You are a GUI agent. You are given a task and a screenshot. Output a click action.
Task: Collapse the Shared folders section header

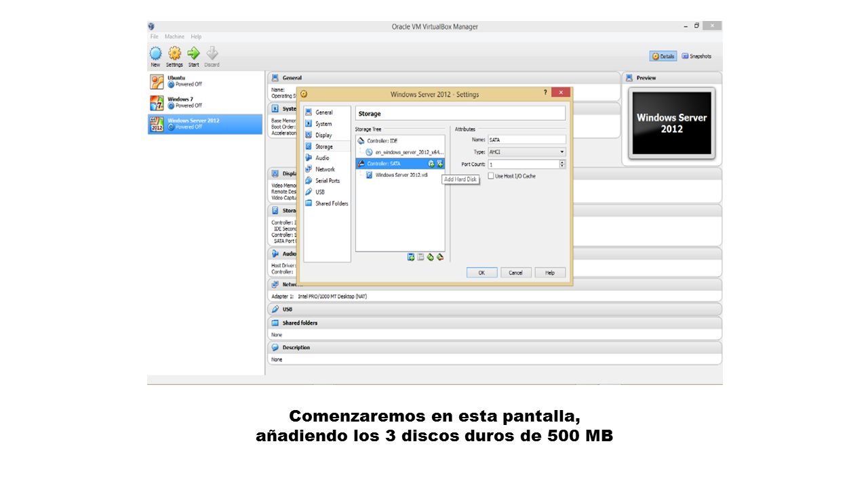click(495, 323)
